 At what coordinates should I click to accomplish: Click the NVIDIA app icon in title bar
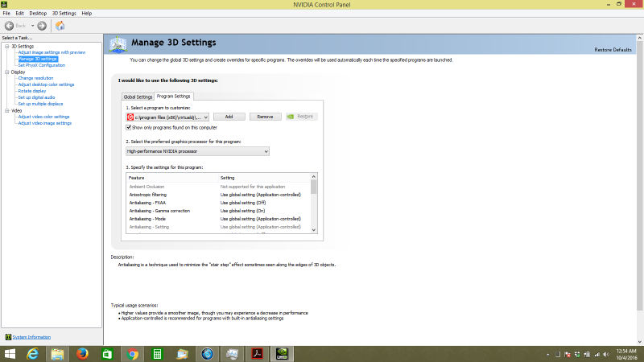4,5
